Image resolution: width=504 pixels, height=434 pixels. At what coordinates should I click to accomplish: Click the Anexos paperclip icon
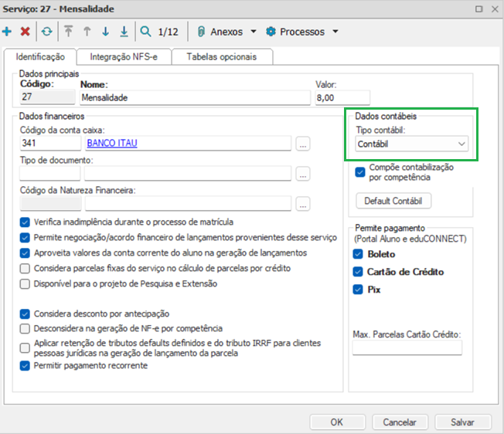201,32
